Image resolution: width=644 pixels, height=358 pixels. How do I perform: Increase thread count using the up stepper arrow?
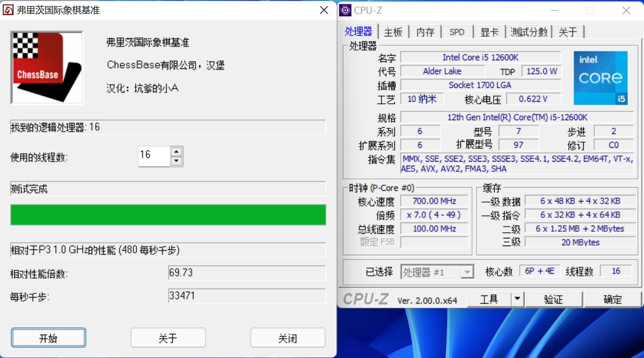tap(177, 152)
